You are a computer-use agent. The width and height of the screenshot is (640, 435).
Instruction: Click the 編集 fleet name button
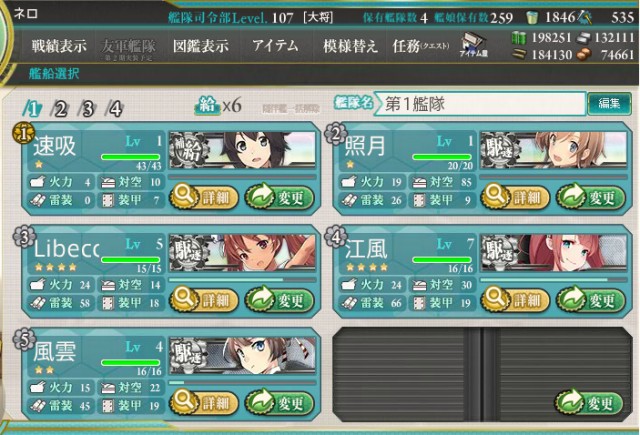coord(609,104)
